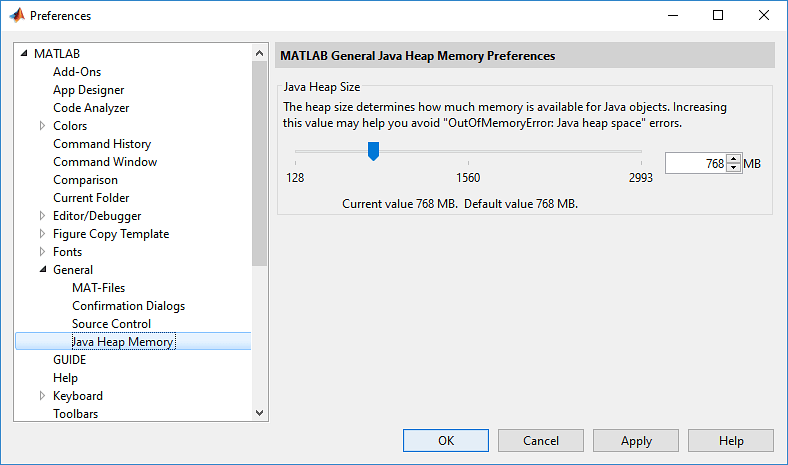
Task: Select Colors preferences item
Action: coord(70,126)
